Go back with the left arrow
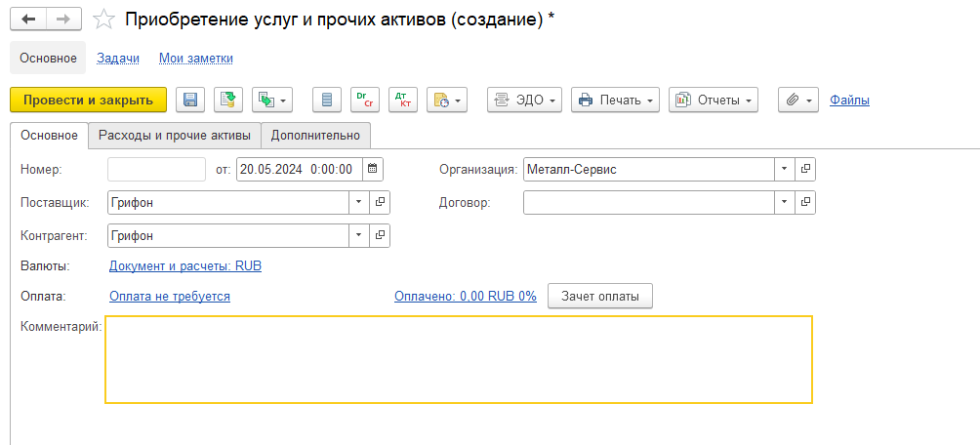Viewport: 980px width, 445px height. click(x=27, y=20)
